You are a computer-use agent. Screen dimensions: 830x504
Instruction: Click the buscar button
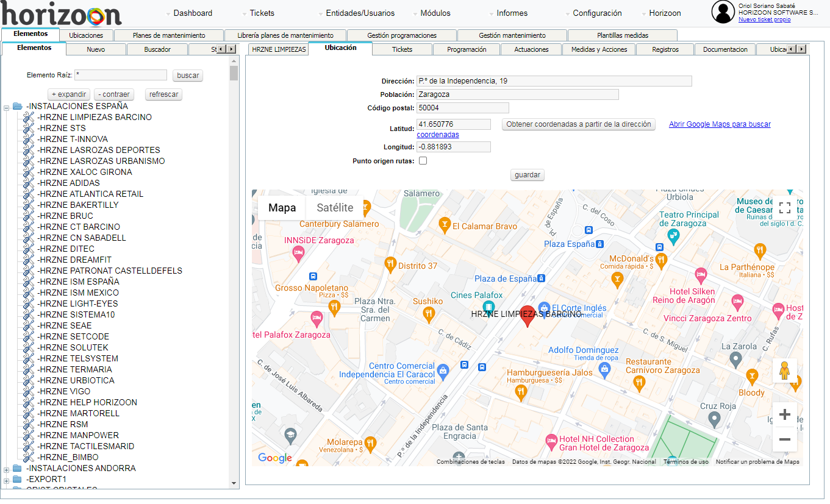point(188,76)
